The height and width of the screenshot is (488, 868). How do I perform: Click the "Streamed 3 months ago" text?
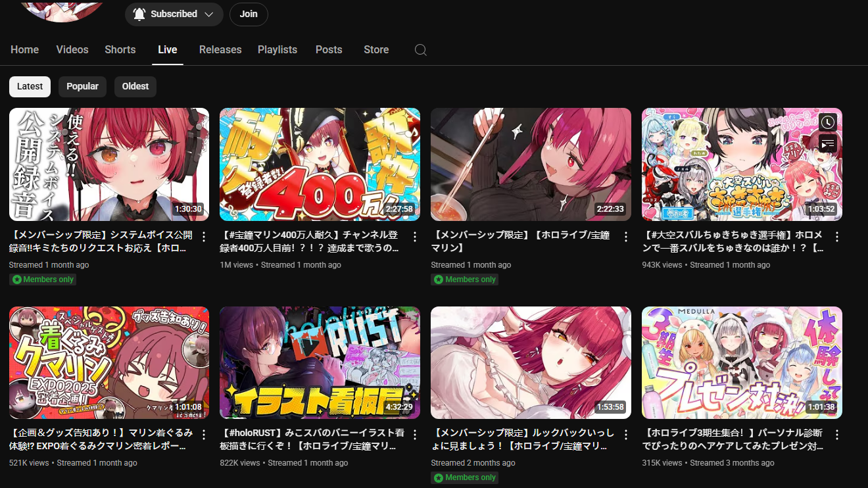coord(732,463)
